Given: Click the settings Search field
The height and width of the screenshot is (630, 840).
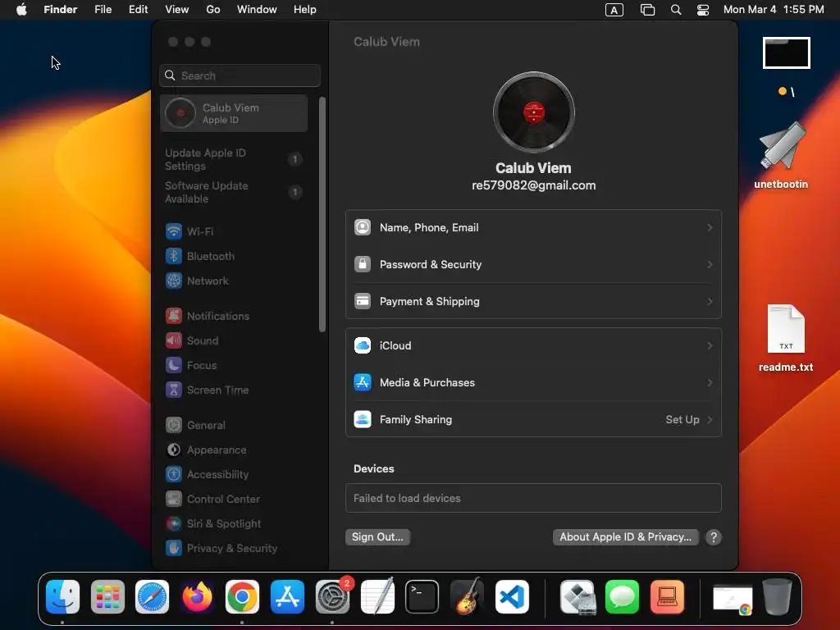Looking at the screenshot, I should click(x=240, y=75).
